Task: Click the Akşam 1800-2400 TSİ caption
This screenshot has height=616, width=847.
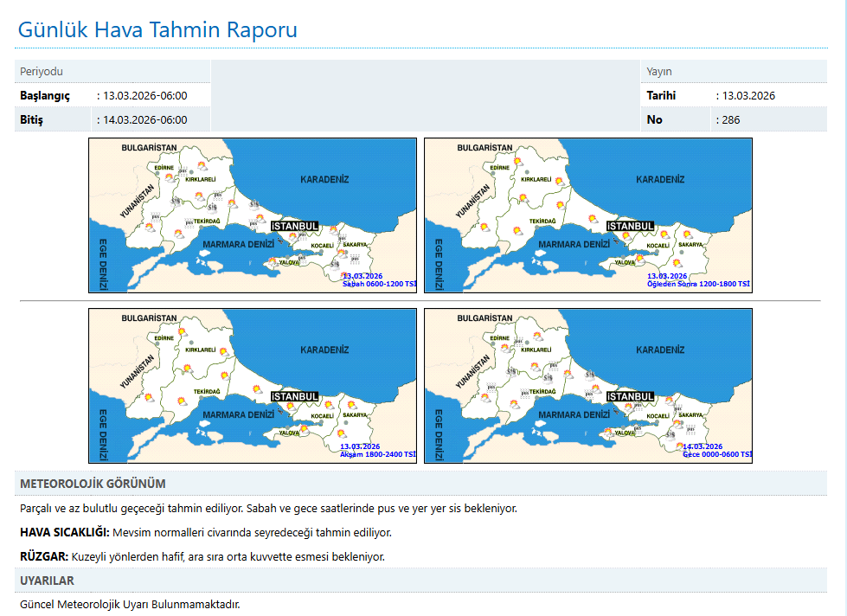Action: [x=377, y=454]
